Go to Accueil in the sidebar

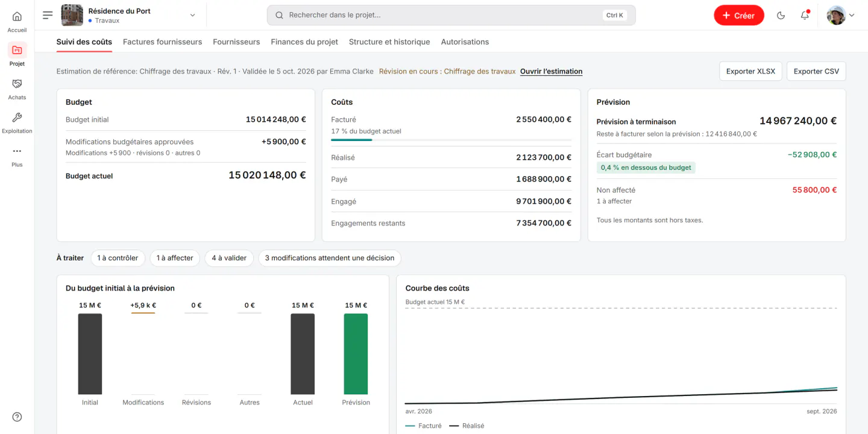pos(17,21)
